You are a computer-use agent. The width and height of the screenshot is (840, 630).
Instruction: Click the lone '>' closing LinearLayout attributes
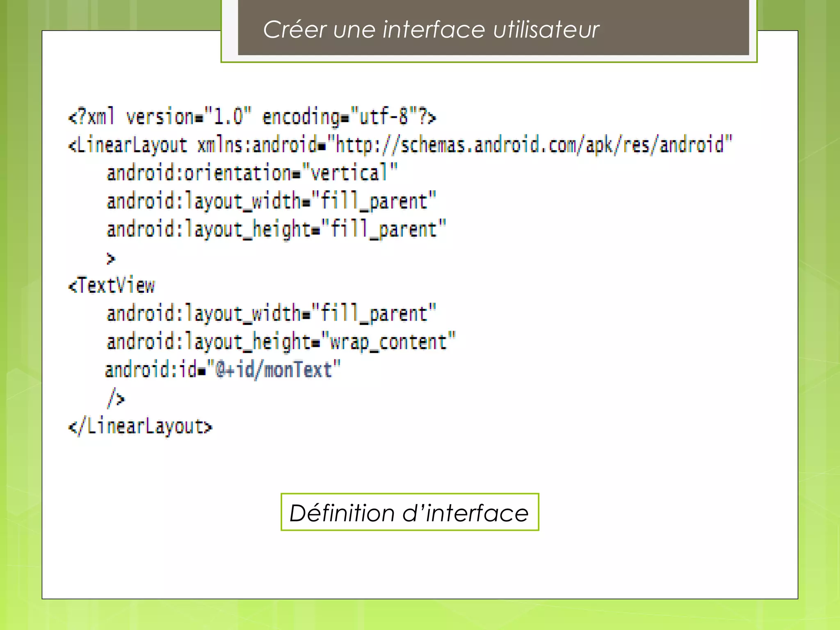111,259
